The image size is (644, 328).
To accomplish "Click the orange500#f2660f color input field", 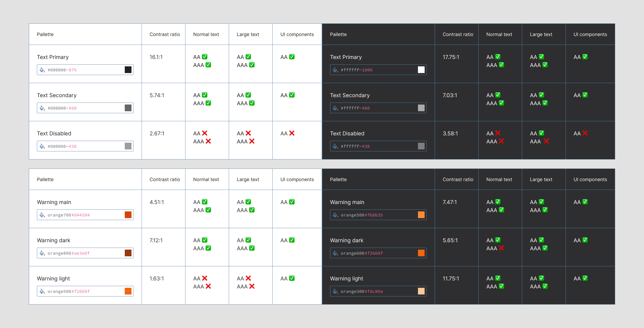I will [85, 291].
